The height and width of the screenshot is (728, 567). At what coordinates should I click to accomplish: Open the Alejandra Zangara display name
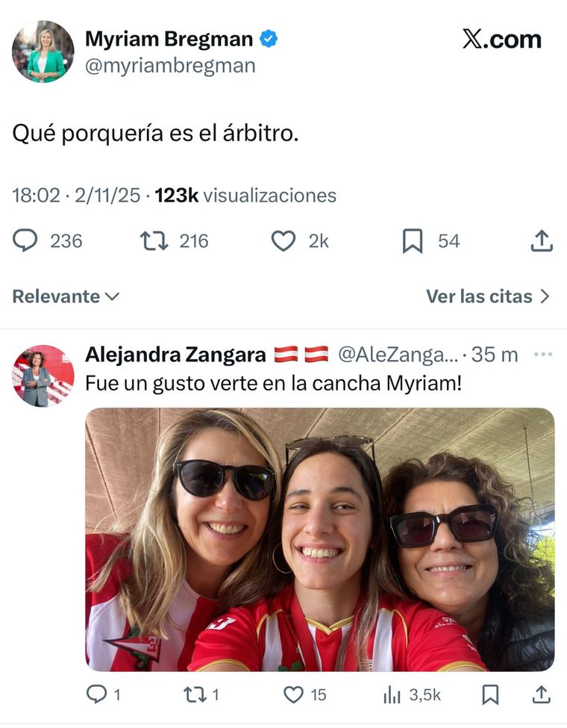[175, 355]
